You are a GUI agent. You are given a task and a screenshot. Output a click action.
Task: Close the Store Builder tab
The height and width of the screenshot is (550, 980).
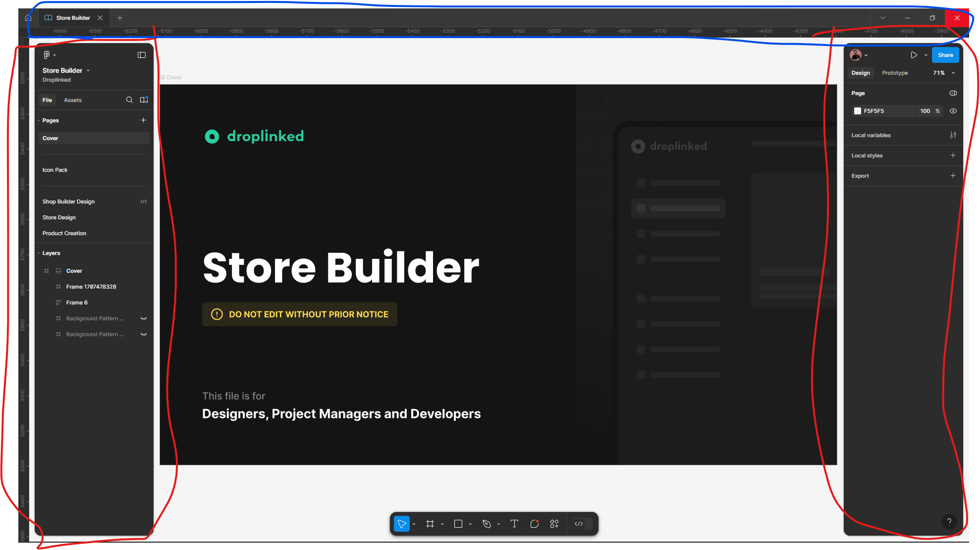coord(100,18)
